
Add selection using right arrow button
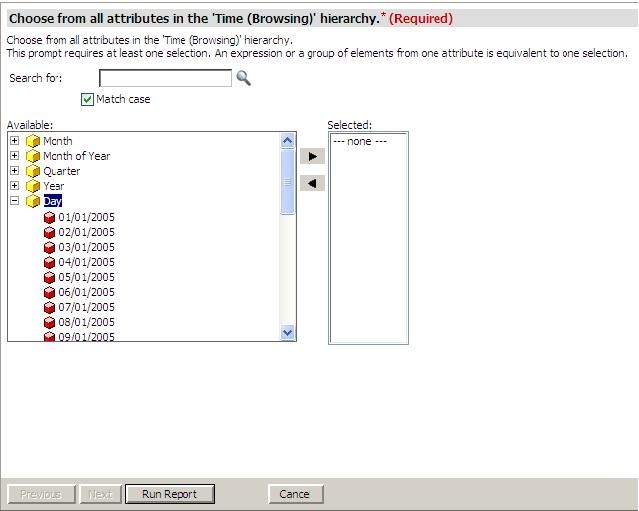click(312, 157)
